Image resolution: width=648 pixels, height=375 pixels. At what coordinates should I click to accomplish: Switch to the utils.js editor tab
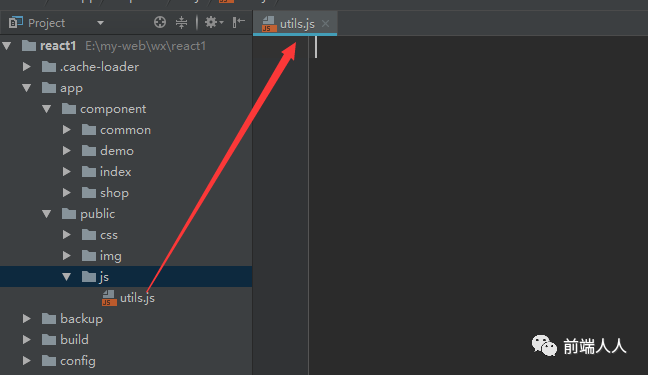(295, 24)
